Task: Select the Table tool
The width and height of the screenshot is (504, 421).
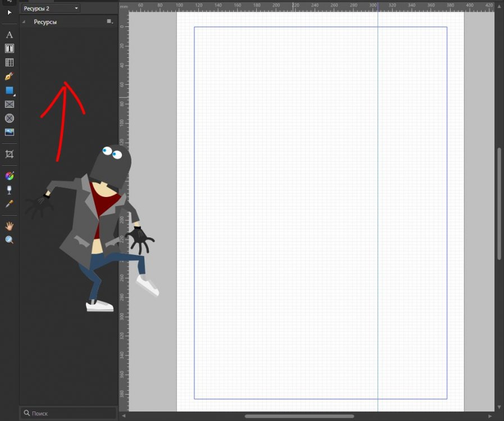Action: pyautogui.click(x=10, y=62)
